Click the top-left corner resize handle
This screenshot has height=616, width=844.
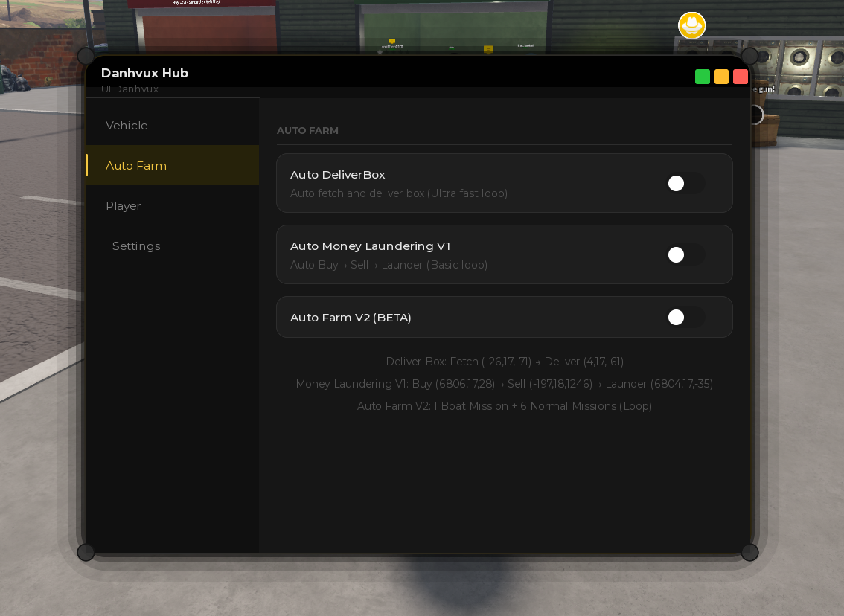coord(86,56)
